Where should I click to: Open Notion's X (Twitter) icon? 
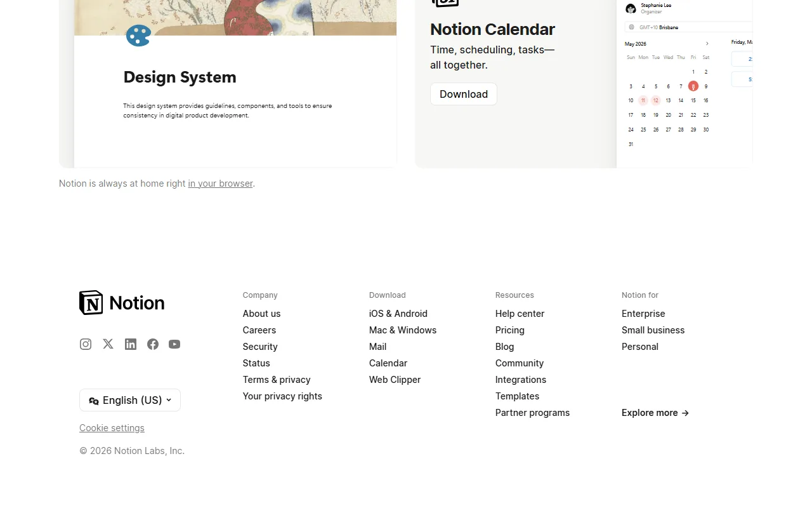108,344
